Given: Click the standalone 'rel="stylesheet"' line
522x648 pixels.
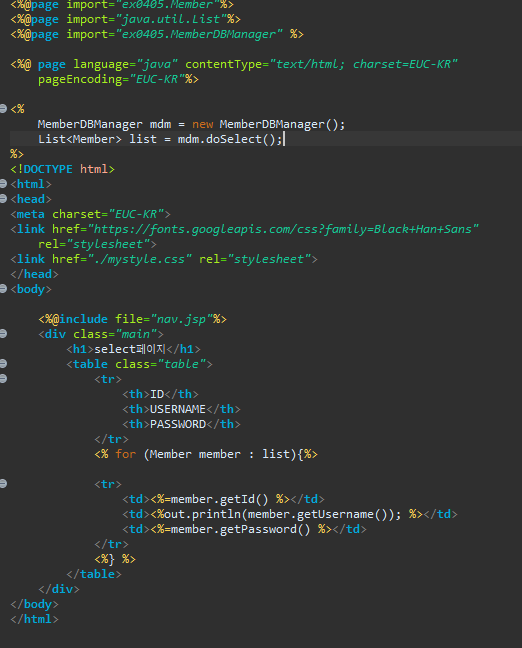Looking at the screenshot, I should [97, 244].
